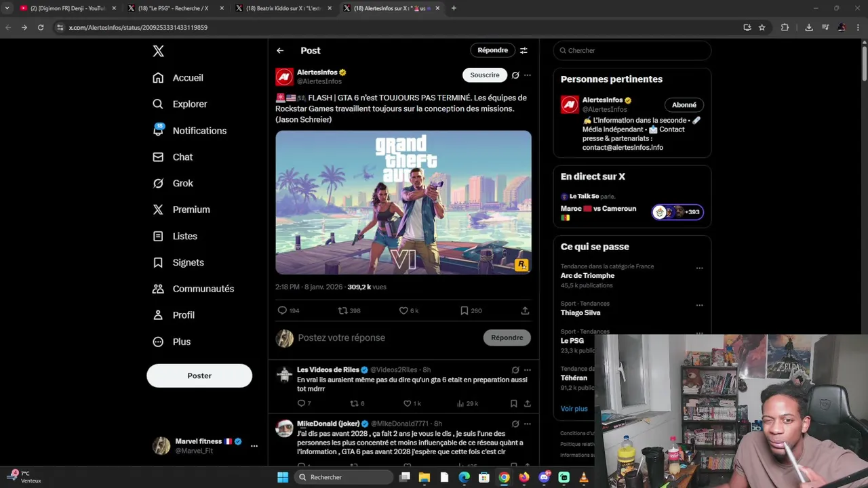
Task: Open Thiago Silva trend
Action: pyautogui.click(x=580, y=313)
